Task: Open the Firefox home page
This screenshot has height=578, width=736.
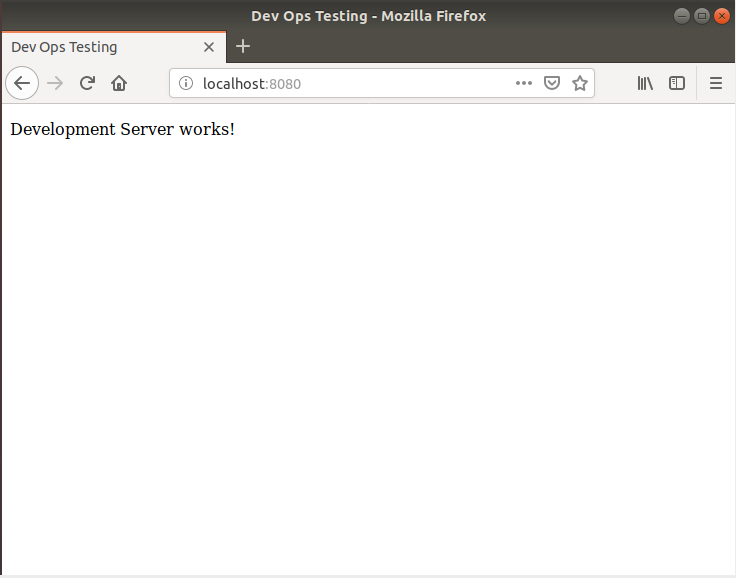Action: pos(119,84)
